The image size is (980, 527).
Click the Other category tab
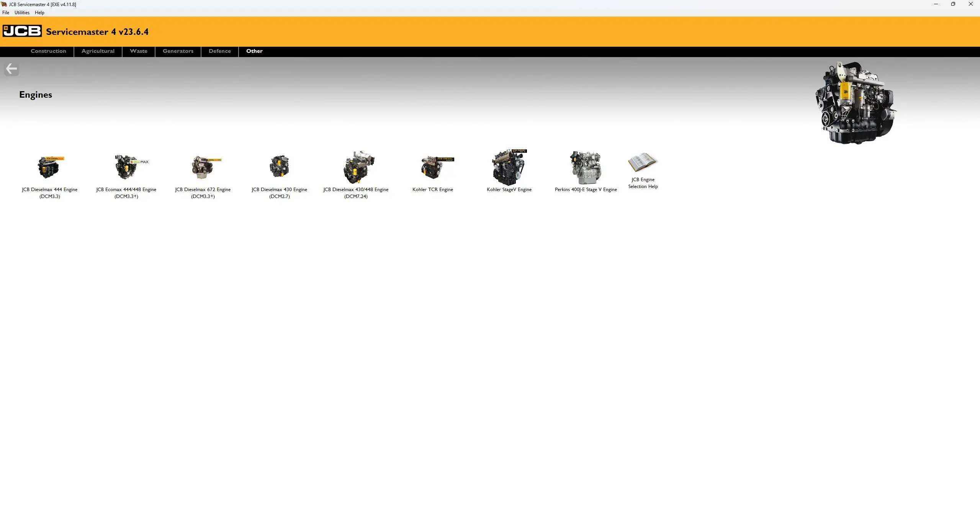pos(254,51)
